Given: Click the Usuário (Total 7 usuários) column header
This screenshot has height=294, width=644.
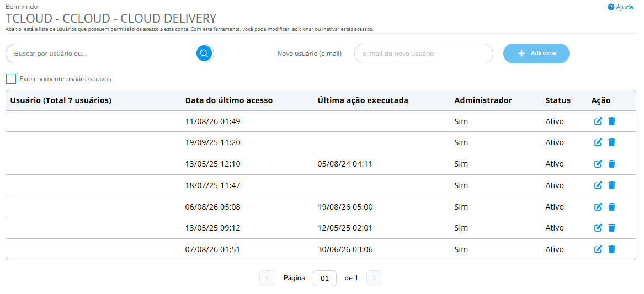Looking at the screenshot, I should point(61,100).
